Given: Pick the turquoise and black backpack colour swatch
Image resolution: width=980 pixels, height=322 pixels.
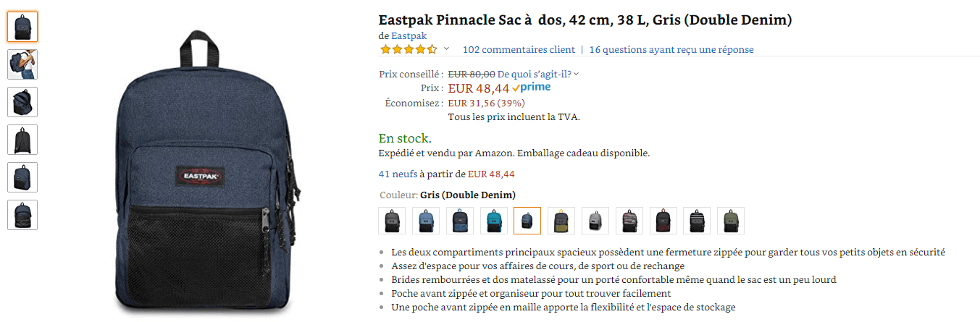Looking at the screenshot, I should (x=493, y=221).
